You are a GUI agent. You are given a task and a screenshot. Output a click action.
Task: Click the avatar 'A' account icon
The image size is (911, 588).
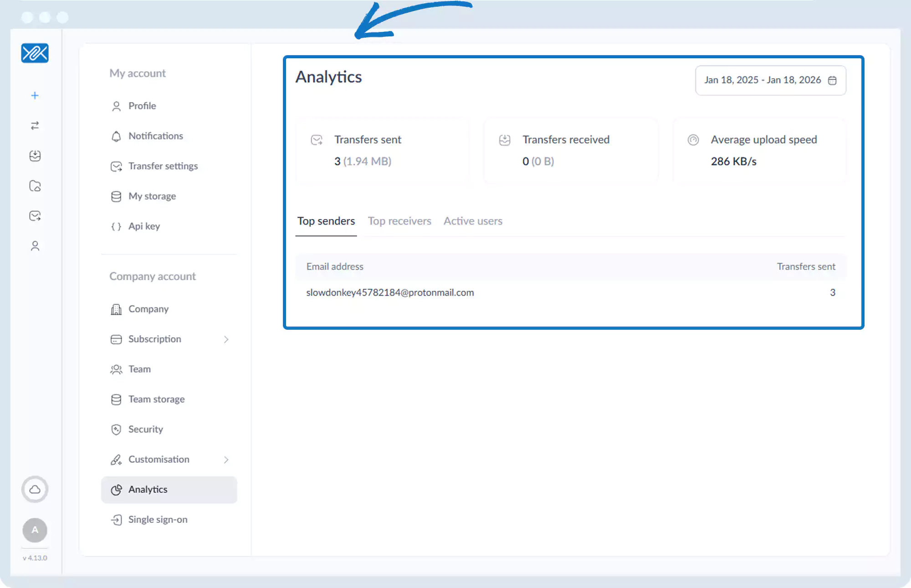(x=35, y=530)
